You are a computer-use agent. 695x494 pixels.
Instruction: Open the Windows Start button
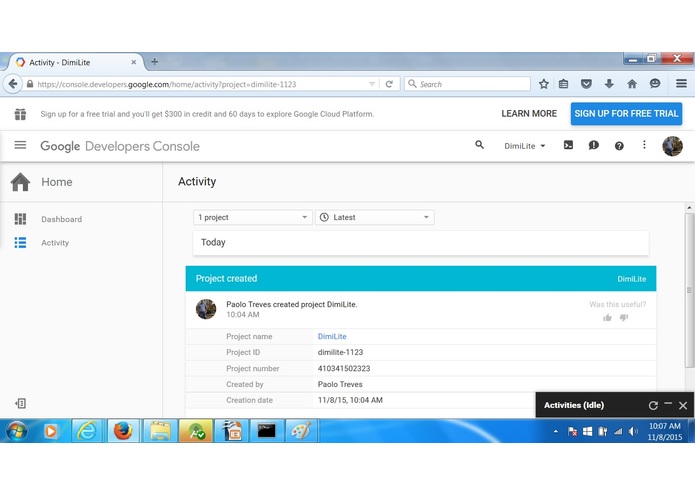(x=16, y=431)
